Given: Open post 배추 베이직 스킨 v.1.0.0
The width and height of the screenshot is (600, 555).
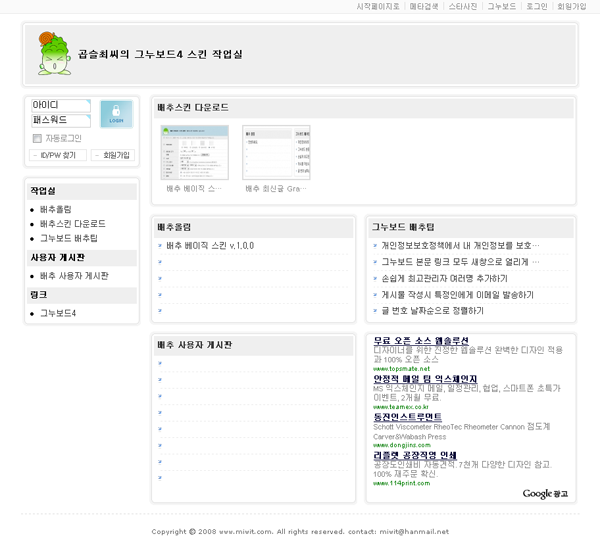Looking at the screenshot, I should [210, 246].
